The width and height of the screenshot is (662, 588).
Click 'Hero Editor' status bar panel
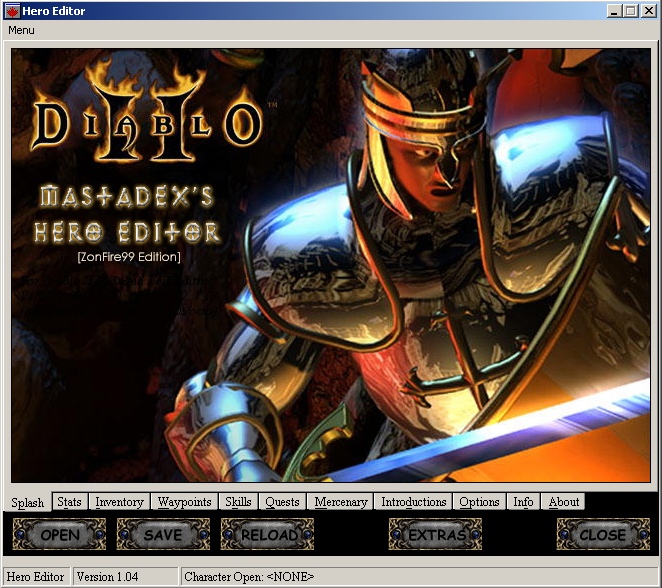coord(36,577)
